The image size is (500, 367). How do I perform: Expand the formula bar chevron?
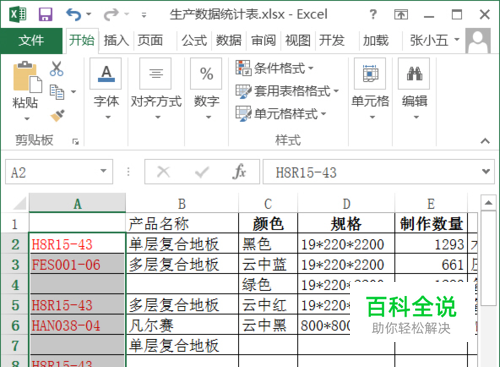tap(486, 171)
